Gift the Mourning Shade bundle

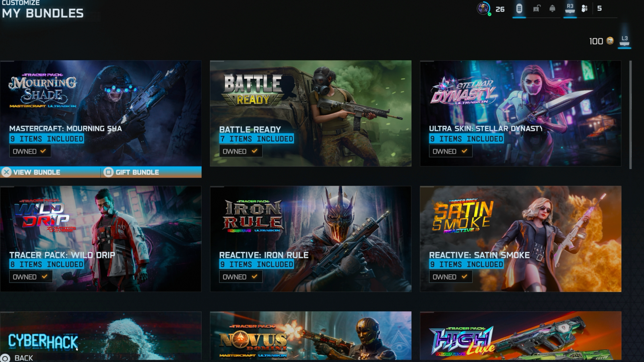[151, 172]
